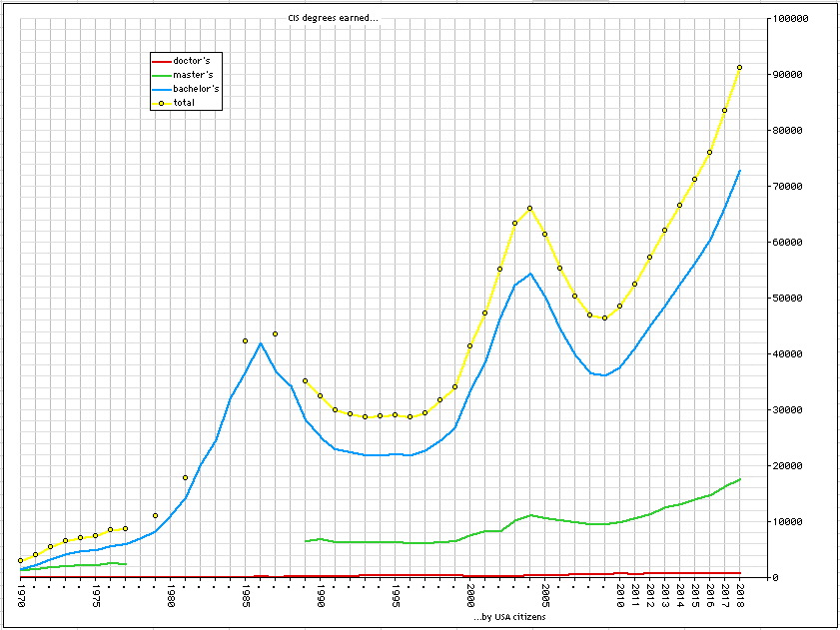
Task: Select the "master's" legend label
Action: tap(192, 75)
